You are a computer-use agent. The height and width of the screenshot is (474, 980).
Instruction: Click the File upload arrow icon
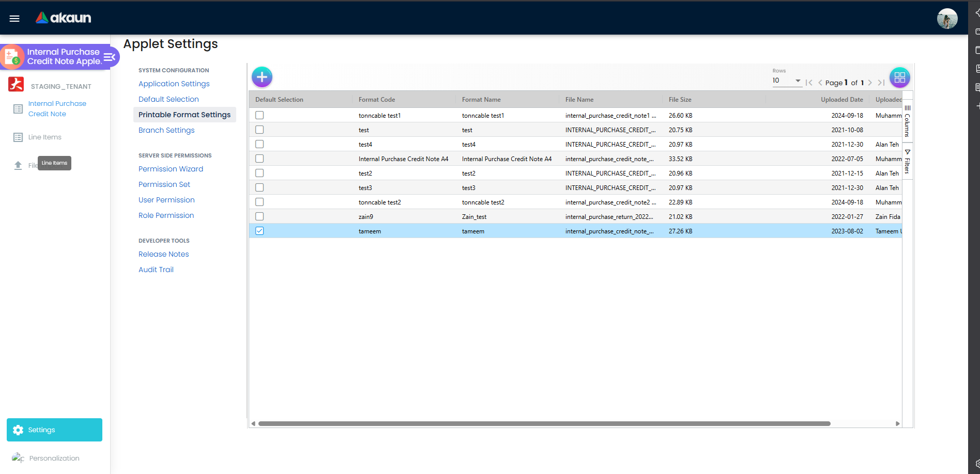(x=18, y=165)
